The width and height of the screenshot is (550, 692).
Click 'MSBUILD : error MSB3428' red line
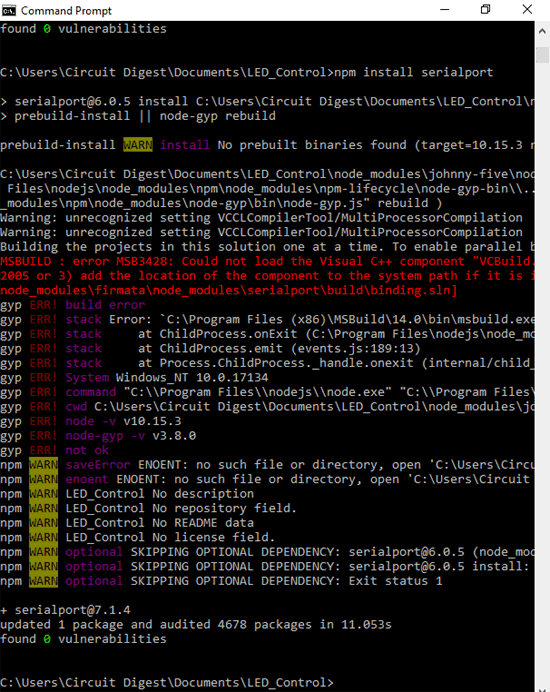(267, 261)
